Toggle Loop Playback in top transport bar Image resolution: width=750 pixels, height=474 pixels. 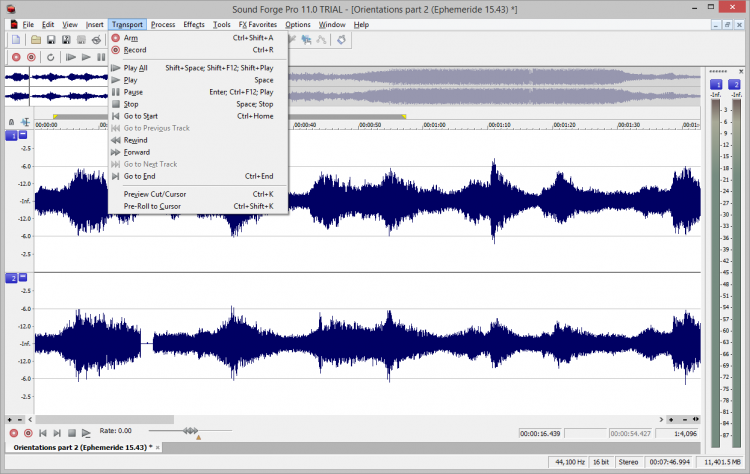coord(50,58)
